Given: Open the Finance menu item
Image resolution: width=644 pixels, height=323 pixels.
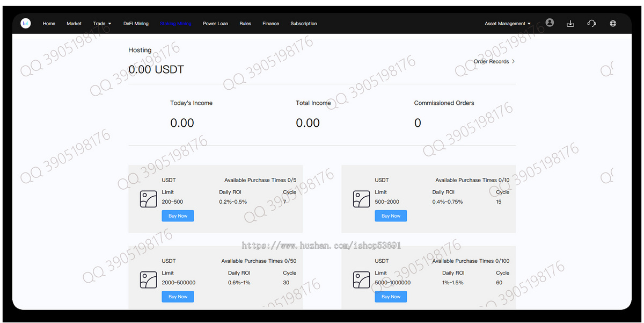Looking at the screenshot, I should (271, 24).
